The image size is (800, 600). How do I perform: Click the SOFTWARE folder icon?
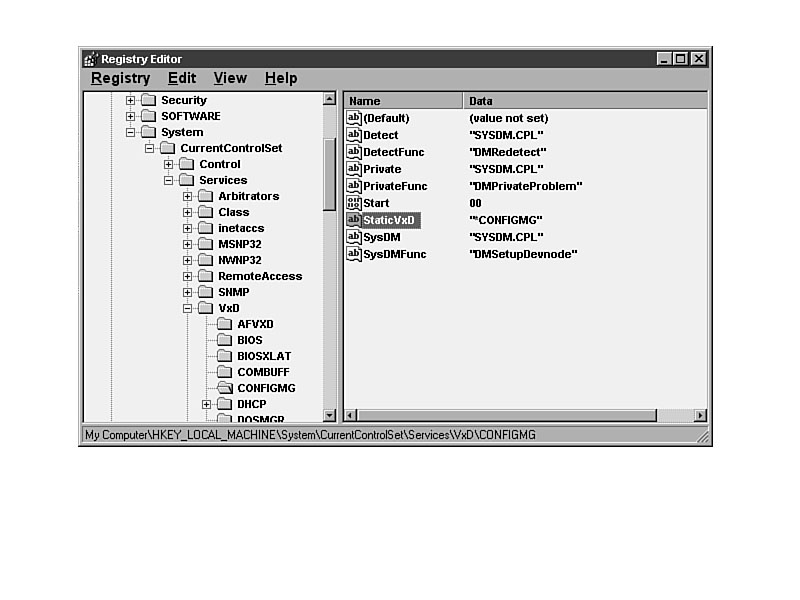pos(149,116)
